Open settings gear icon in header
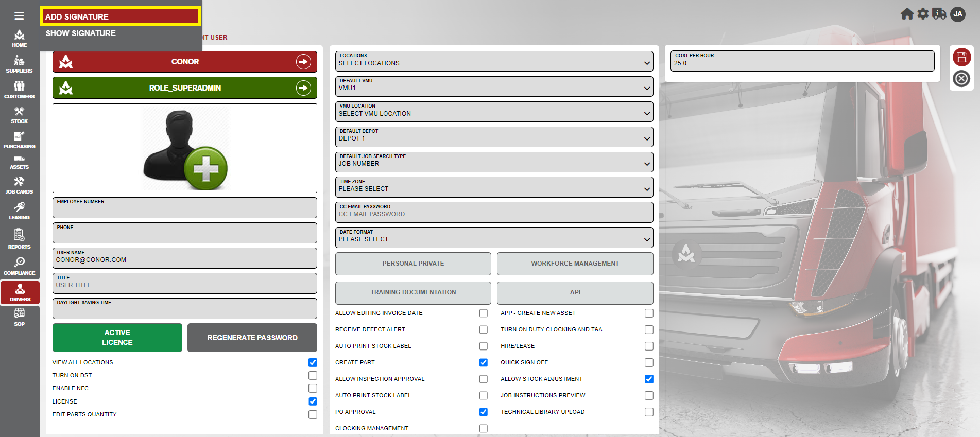This screenshot has height=437, width=980. point(923,14)
